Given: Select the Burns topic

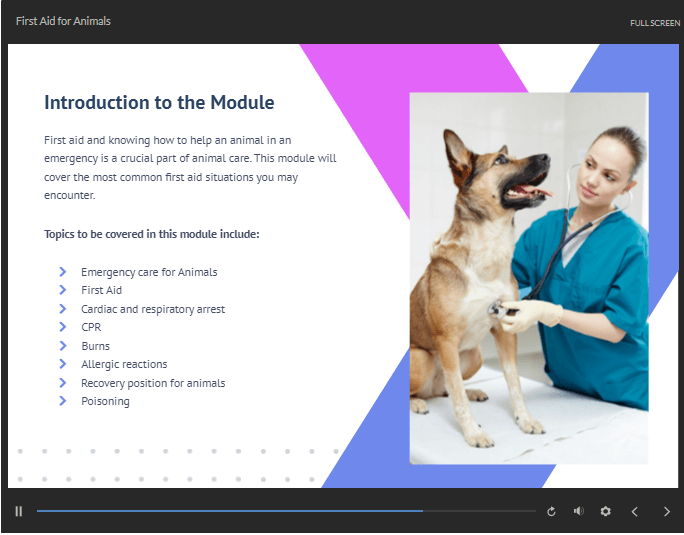Looking at the screenshot, I should (95, 346).
